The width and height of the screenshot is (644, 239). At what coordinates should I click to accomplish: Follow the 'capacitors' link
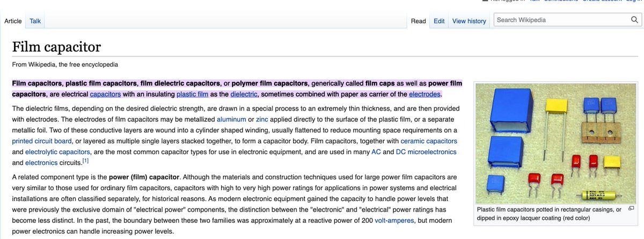105,95
